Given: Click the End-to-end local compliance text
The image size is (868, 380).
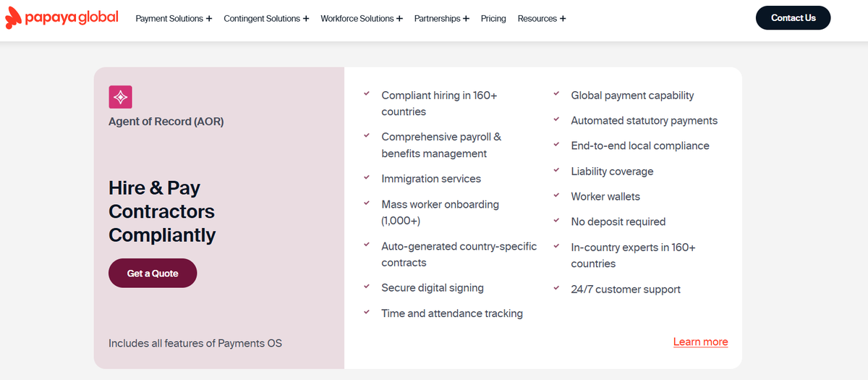Looking at the screenshot, I should tap(640, 145).
